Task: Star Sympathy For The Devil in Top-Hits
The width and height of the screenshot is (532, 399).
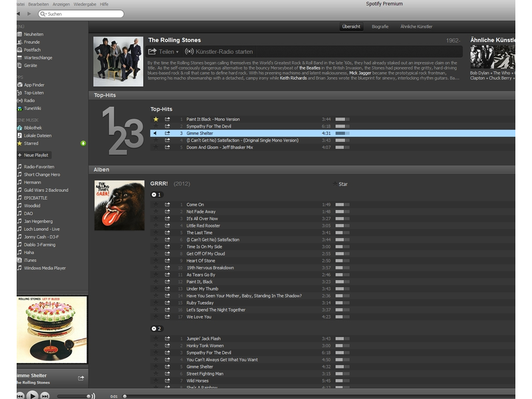Action: [156, 126]
